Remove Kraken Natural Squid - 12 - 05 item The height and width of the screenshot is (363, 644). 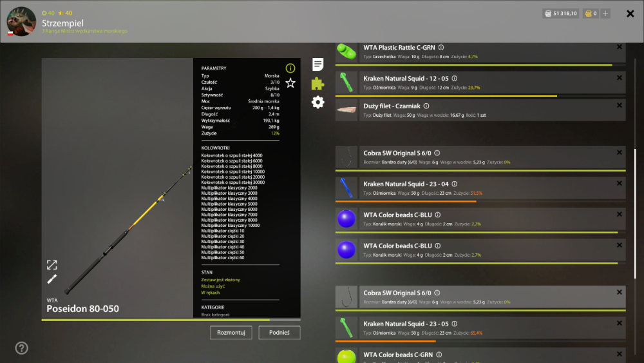tap(620, 78)
